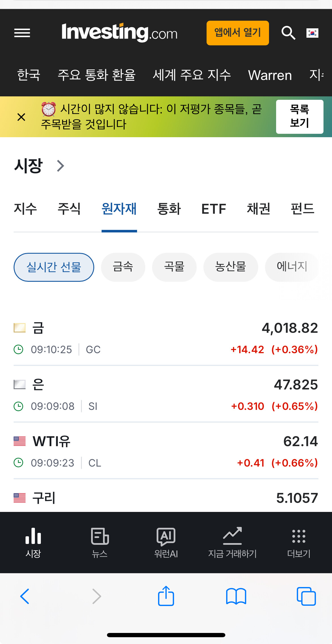Open Safari bookmarks book icon
Image resolution: width=332 pixels, height=644 pixels.
[236, 596]
